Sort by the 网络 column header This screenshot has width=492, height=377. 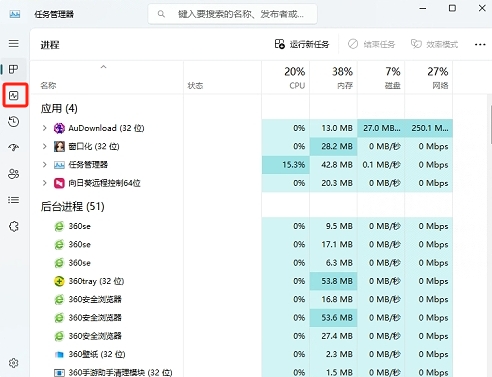coord(429,77)
